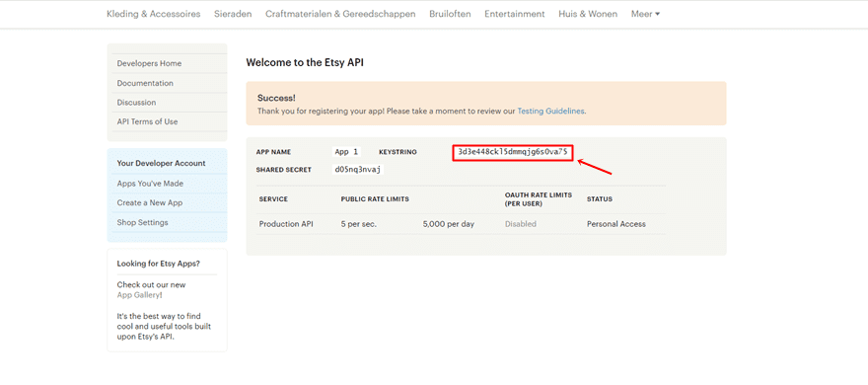Image resolution: width=868 pixels, height=385 pixels.
Task: Open Shop Settings link
Action: 142,223
